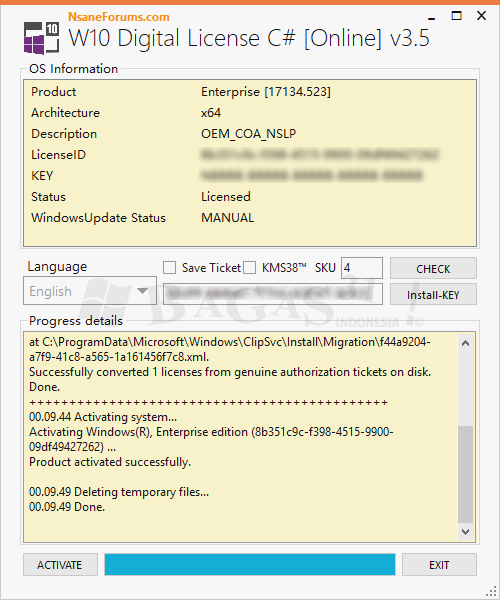The height and width of the screenshot is (600, 500).
Task: Select the text 'Enterprise [17134.523]'
Action: [x=266, y=92]
